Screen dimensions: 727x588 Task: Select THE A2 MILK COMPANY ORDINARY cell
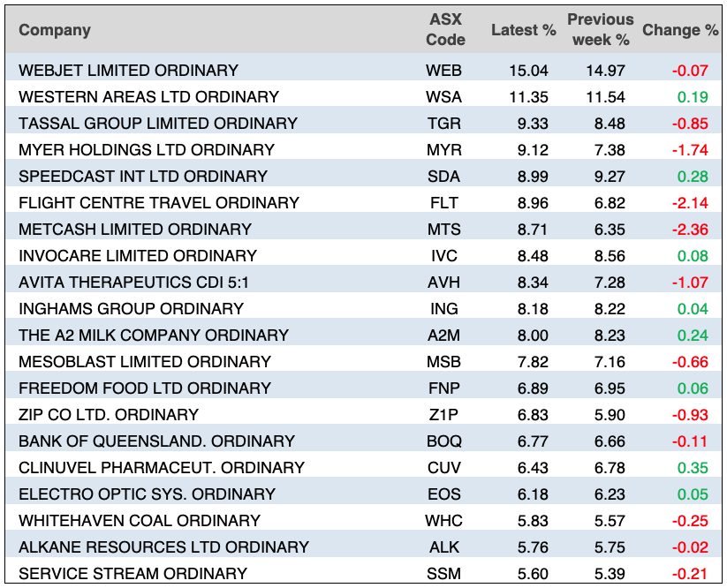[x=154, y=335]
